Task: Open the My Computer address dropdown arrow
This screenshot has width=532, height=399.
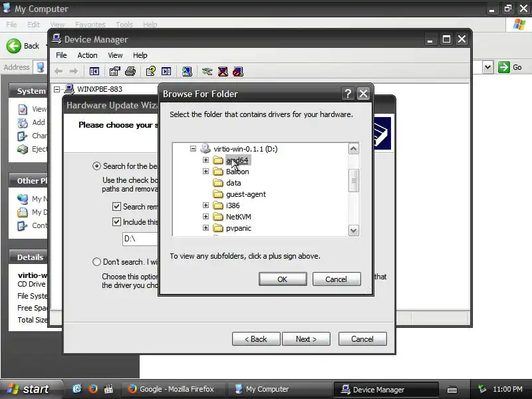Action: (x=487, y=67)
